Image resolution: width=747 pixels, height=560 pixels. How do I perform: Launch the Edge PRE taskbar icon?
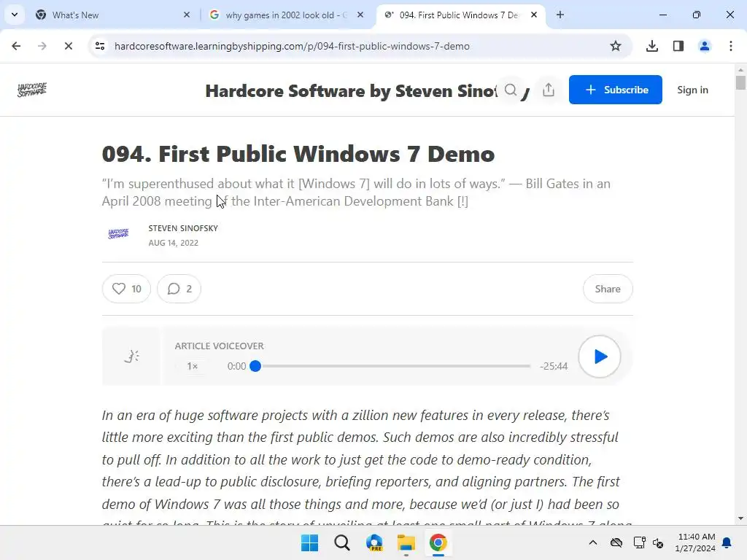point(374,542)
